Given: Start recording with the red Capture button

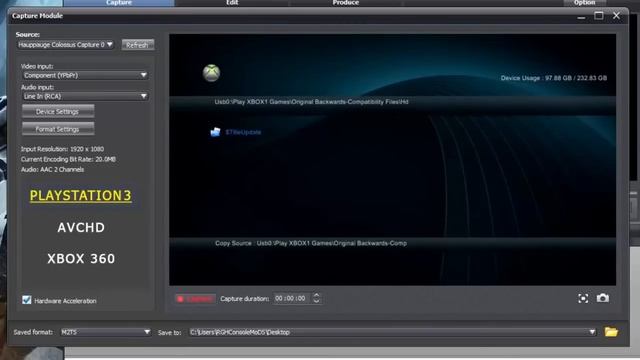Looking at the screenshot, I should pos(195,299).
